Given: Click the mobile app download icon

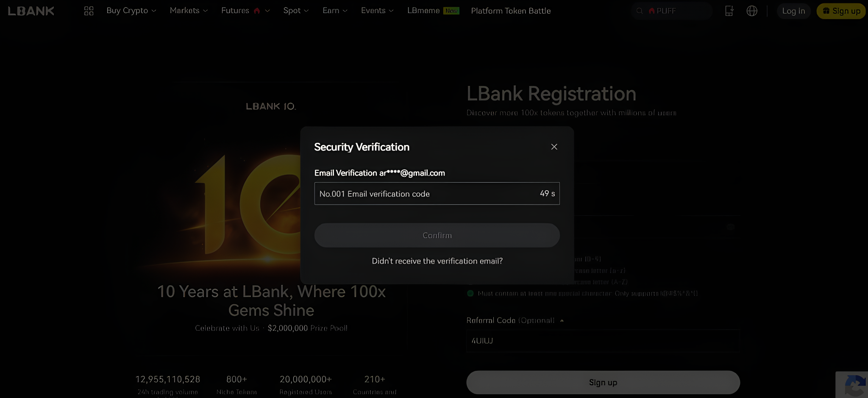Looking at the screenshot, I should click(729, 11).
